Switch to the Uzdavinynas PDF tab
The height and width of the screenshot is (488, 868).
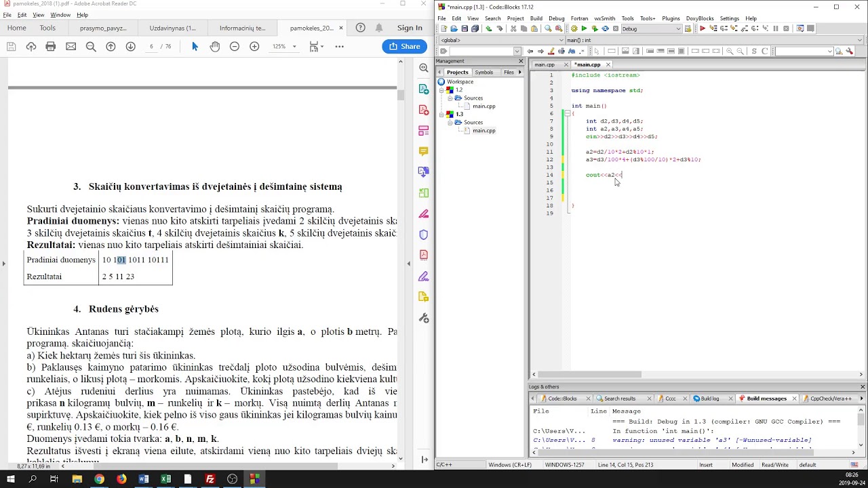point(172,28)
